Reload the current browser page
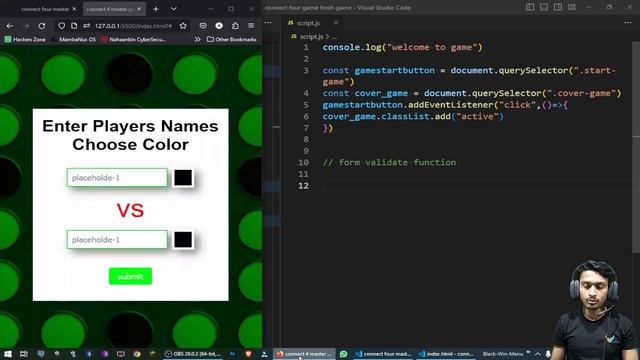This screenshot has height=360, width=640. [x=42, y=26]
